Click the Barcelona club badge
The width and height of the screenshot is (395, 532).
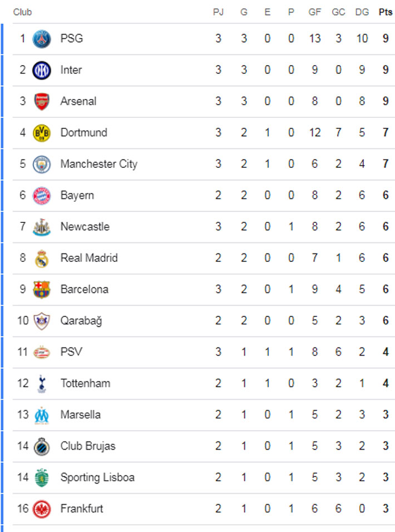point(42,290)
